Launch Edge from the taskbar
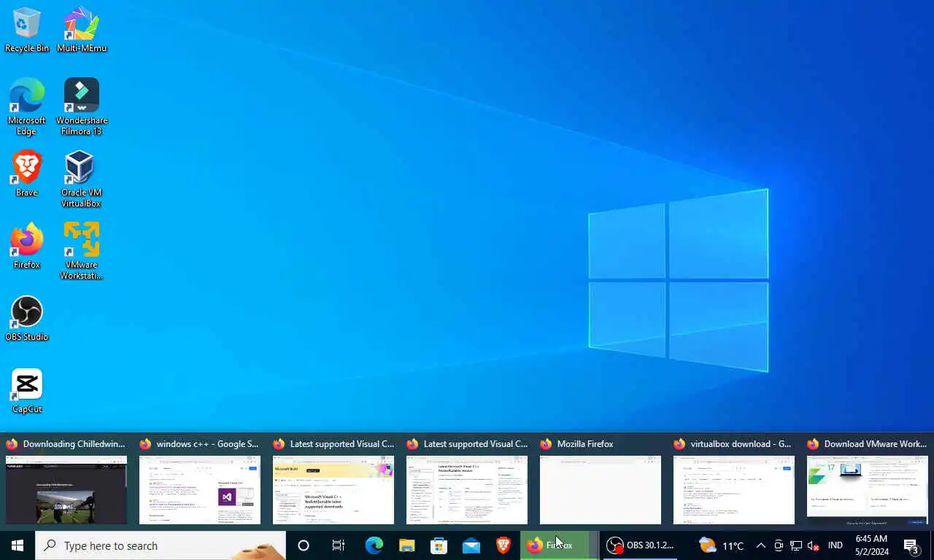The image size is (934, 560). [x=374, y=545]
